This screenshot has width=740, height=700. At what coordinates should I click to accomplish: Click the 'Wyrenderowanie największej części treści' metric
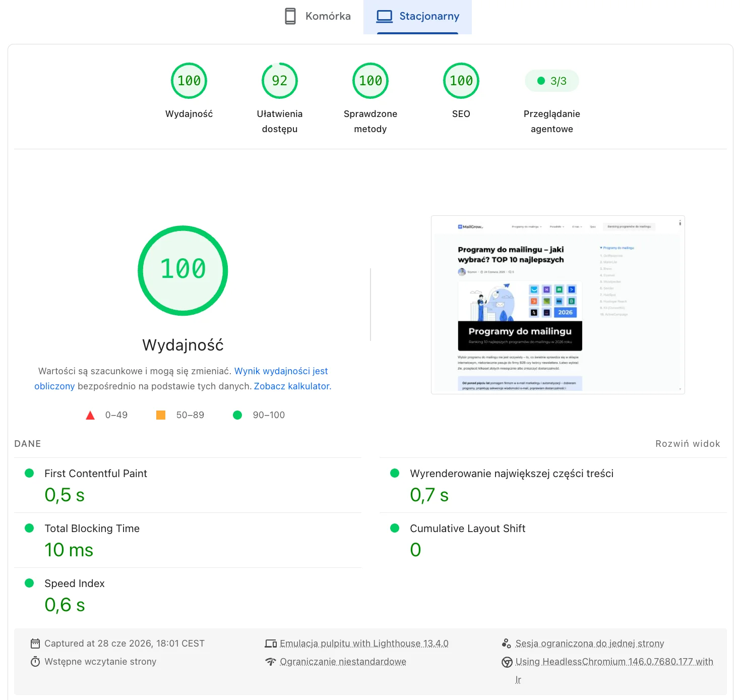pyautogui.click(x=512, y=474)
